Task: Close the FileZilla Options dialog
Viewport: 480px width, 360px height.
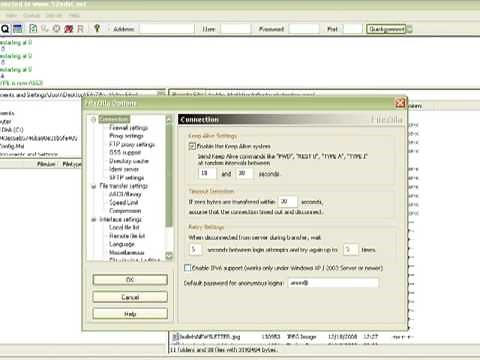Action: [400, 103]
